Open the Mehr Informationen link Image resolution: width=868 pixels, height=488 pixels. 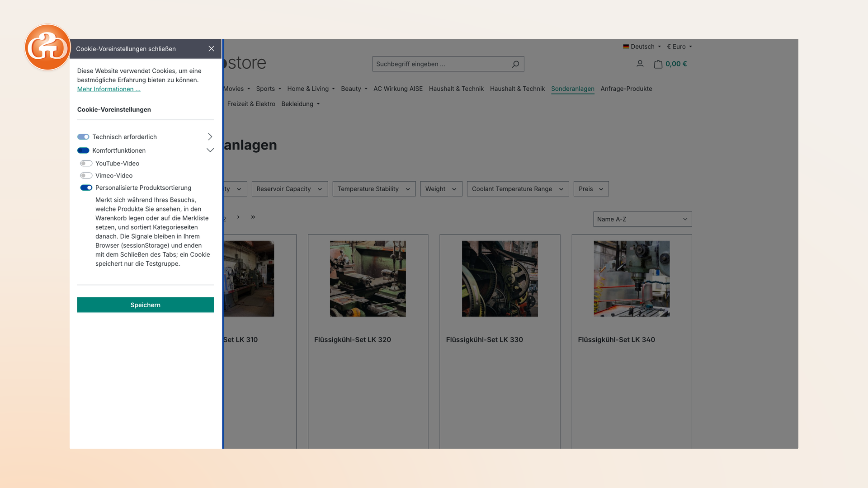point(109,89)
